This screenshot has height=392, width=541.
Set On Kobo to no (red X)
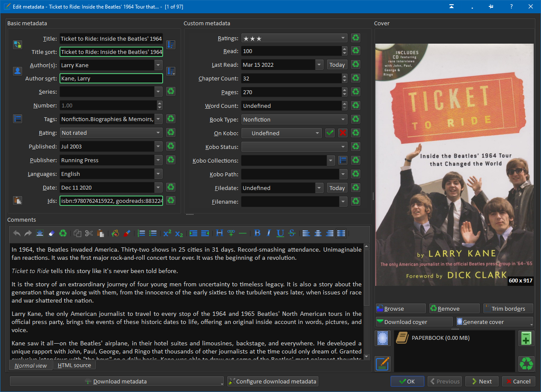coord(342,133)
